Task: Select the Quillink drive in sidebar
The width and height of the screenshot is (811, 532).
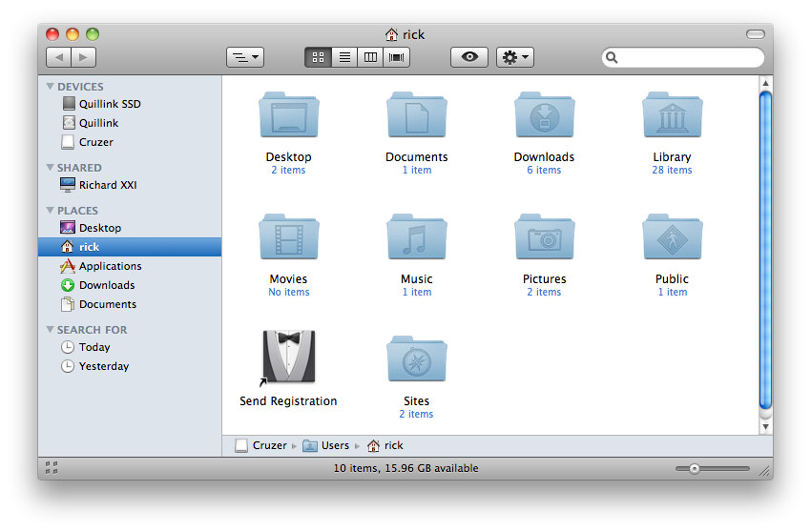Action: pos(130,123)
